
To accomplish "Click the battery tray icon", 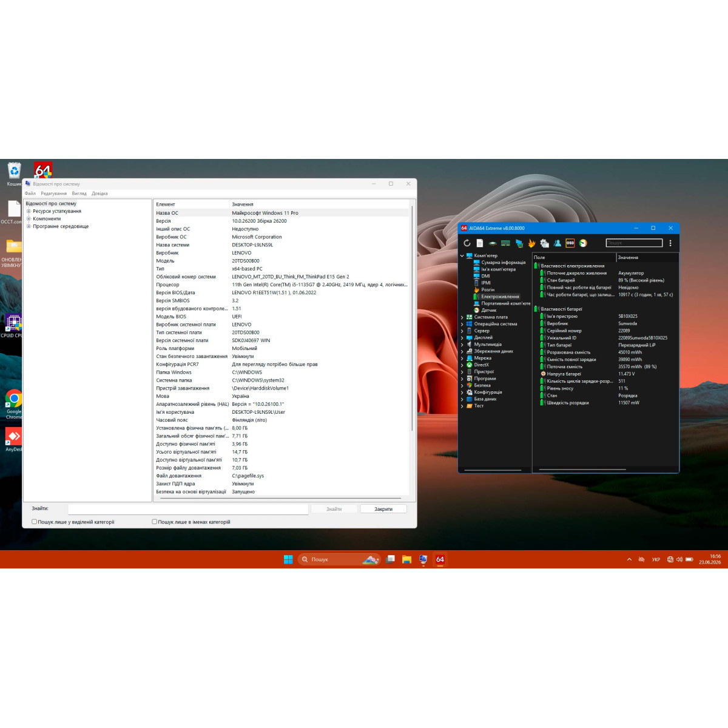I will (x=689, y=559).
